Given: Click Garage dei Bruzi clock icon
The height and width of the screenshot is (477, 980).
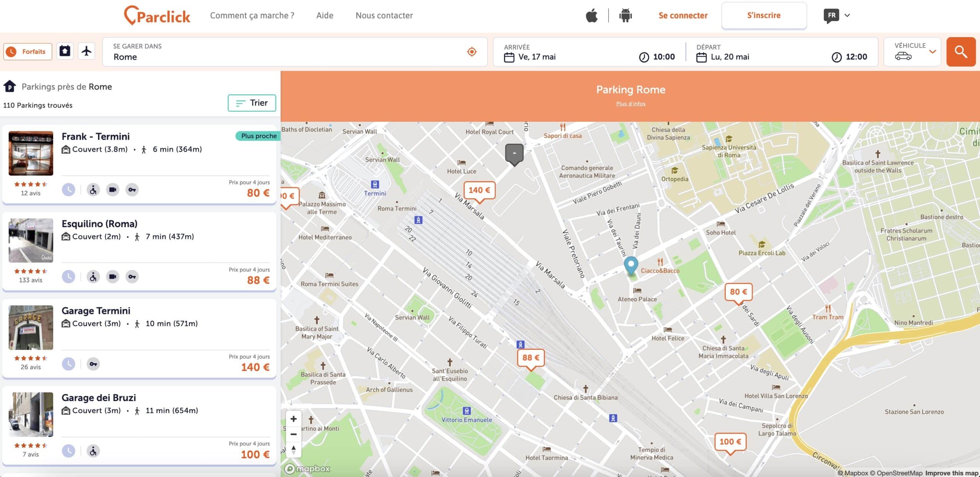Looking at the screenshot, I should tap(69, 451).
